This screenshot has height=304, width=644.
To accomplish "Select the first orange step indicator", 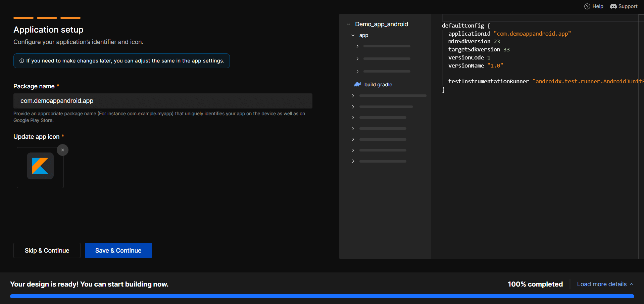I will [x=23, y=18].
